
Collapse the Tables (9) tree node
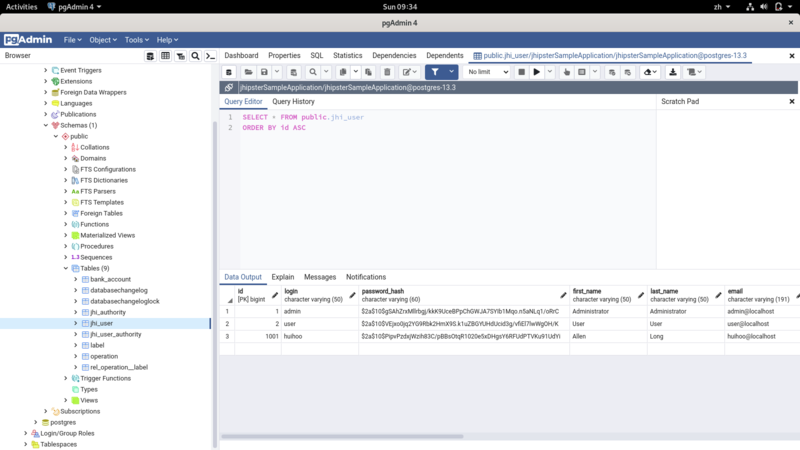66,268
